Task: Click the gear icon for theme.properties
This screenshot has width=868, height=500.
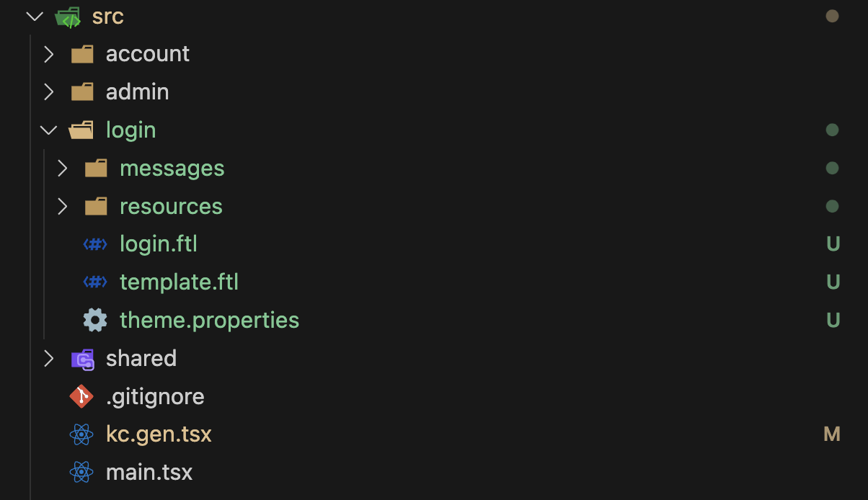Action: 94,319
